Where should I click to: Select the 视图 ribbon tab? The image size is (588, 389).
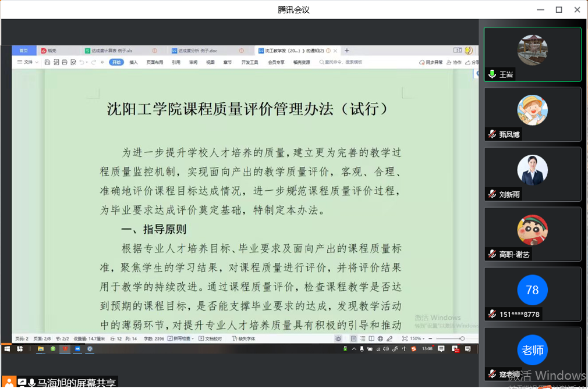point(210,62)
